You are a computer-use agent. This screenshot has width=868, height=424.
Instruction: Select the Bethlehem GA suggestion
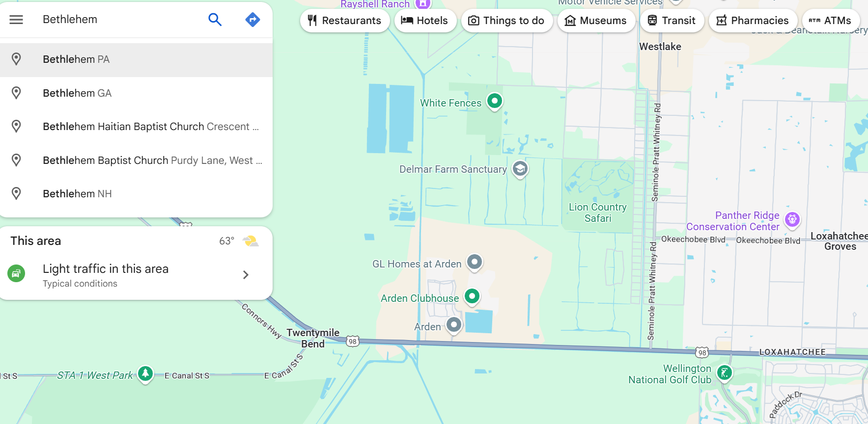tap(136, 93)
